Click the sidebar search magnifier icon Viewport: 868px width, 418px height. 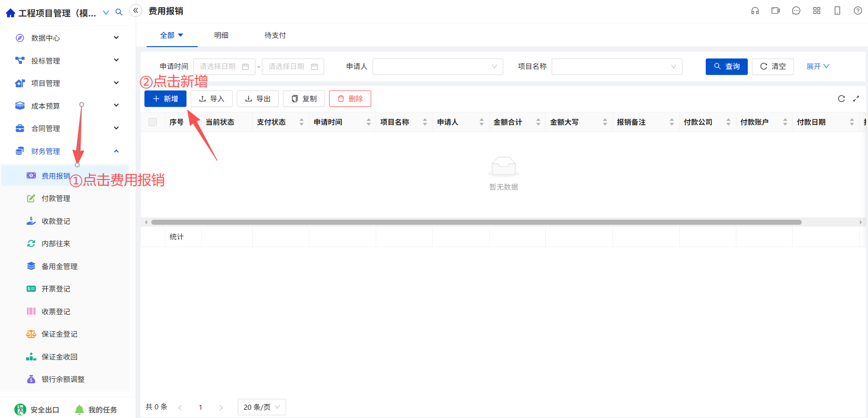point(119,12)
